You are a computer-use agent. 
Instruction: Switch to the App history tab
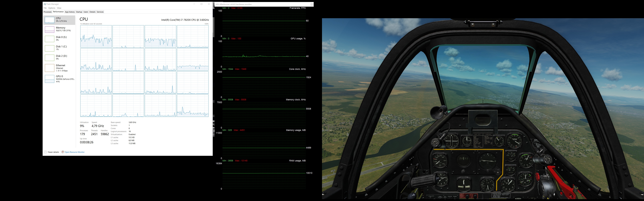70,12
